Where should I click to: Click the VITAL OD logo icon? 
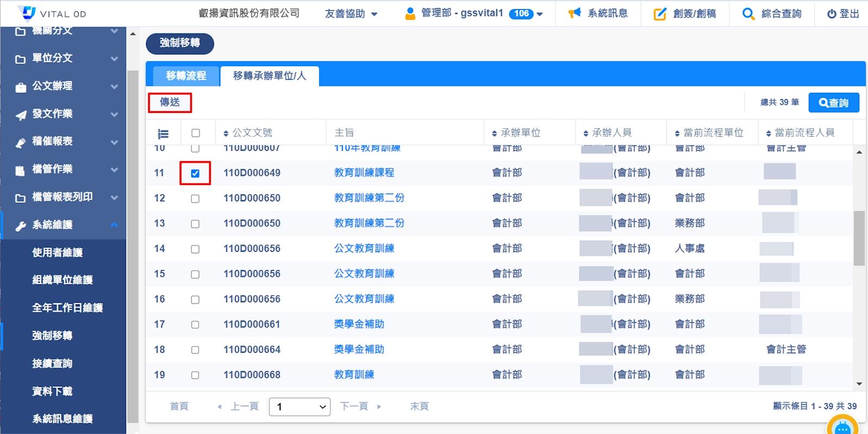26,12
